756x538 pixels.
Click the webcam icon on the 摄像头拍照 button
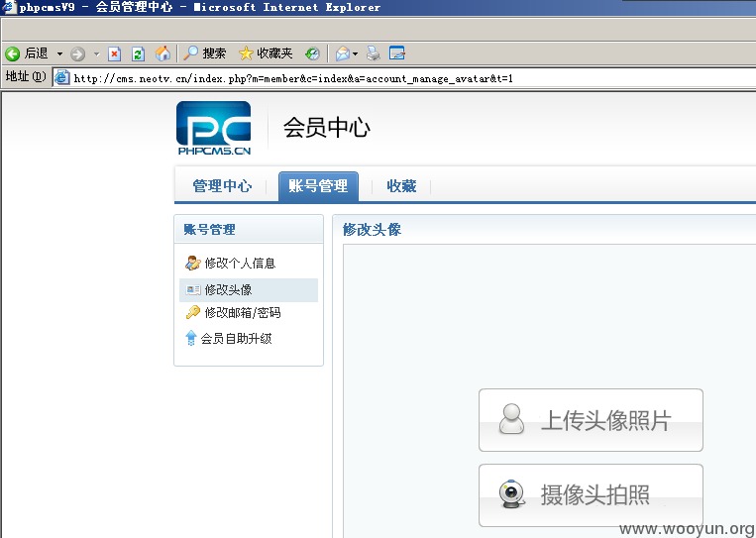click(x=511, y=494)
